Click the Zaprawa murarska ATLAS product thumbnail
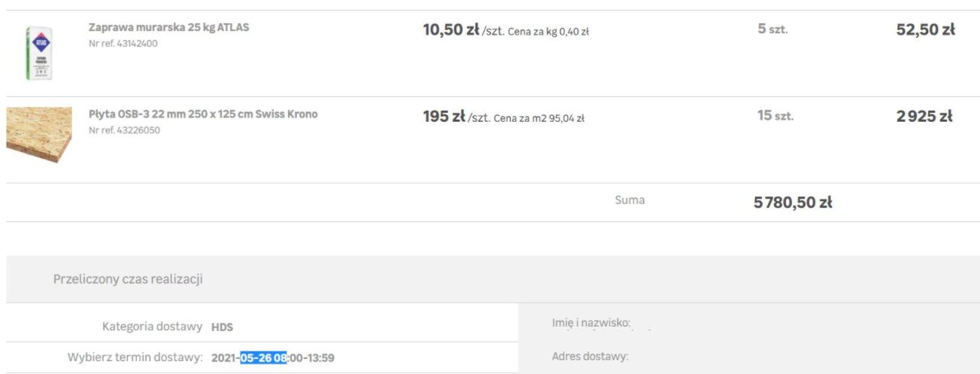980x374 pixels. pyautogui.click(x=38, y=53)
